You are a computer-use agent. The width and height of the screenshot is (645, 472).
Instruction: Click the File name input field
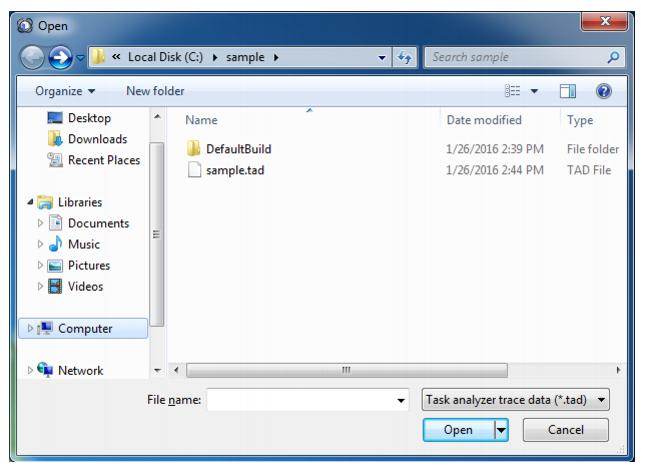tap(300, 400)
